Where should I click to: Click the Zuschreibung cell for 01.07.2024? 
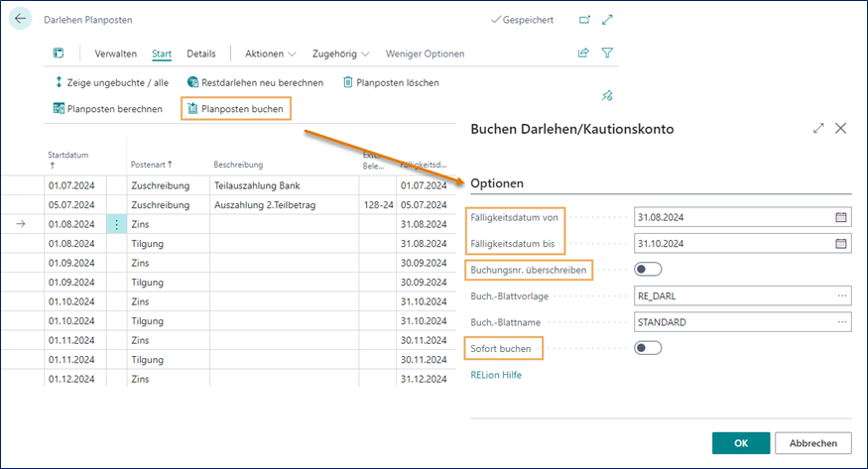169,185
